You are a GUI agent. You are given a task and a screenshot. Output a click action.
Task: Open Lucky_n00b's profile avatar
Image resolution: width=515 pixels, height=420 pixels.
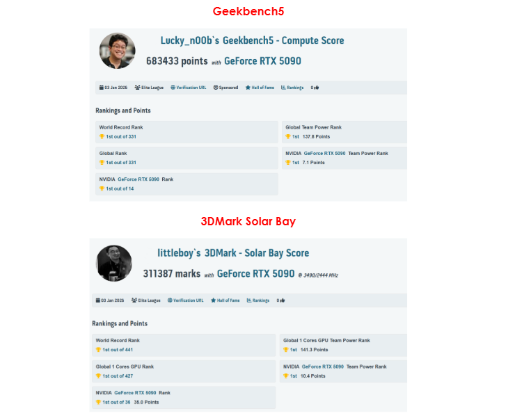pyautogui.click(x=117, y=50)
